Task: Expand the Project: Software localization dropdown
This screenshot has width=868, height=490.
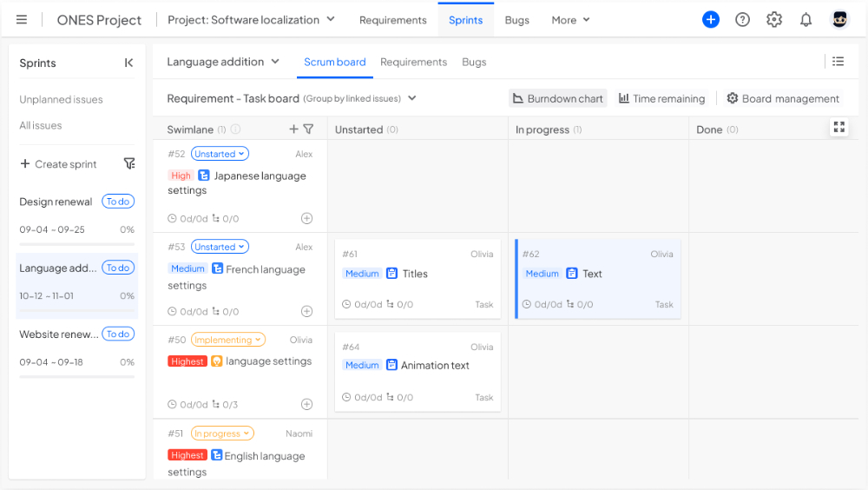Action: 252,19
